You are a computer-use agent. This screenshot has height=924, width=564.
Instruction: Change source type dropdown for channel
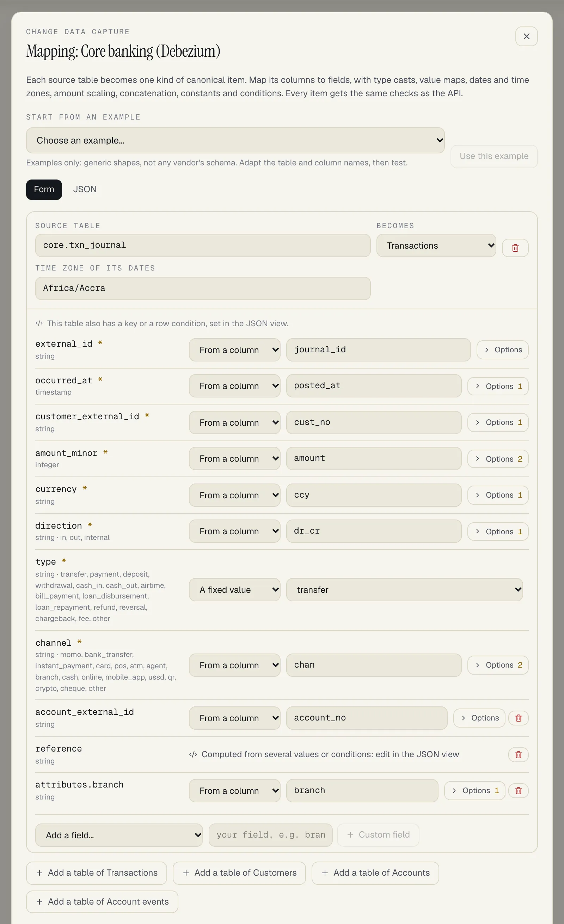(x=235, y=665)
